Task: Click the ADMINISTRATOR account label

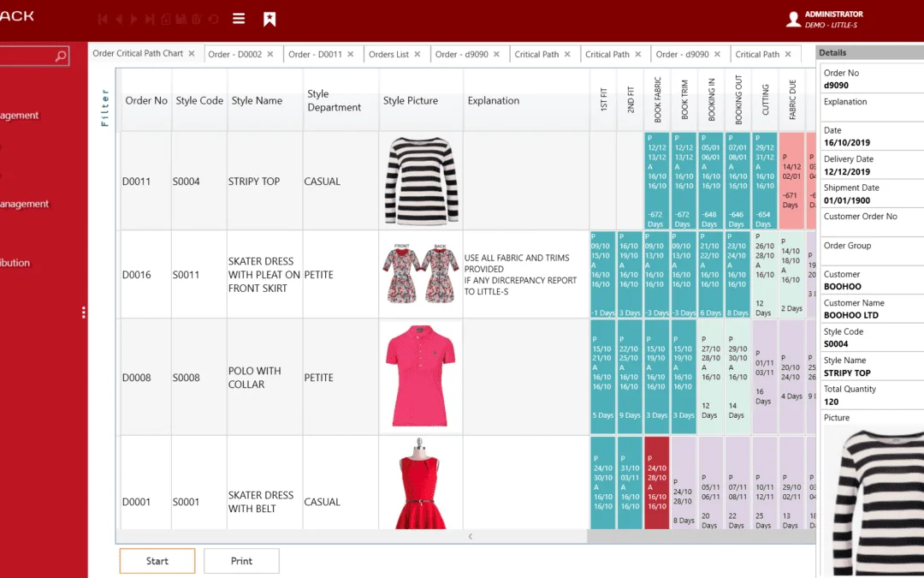Action: coord(834,15)
